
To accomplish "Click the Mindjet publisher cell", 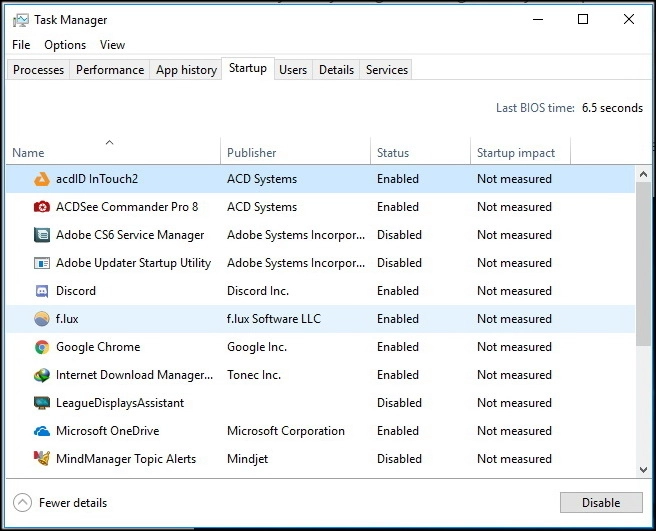I will point(247,459).
